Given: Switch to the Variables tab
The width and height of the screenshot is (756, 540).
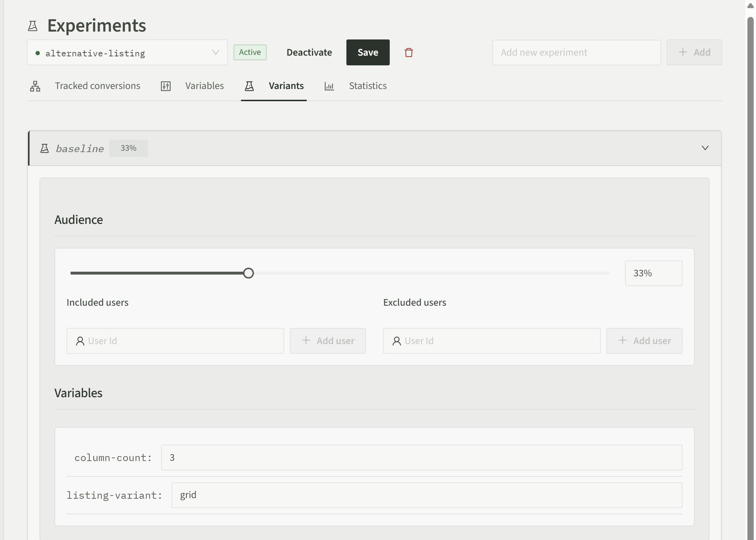Looking at the screenshot, I should tap(192, 86).
